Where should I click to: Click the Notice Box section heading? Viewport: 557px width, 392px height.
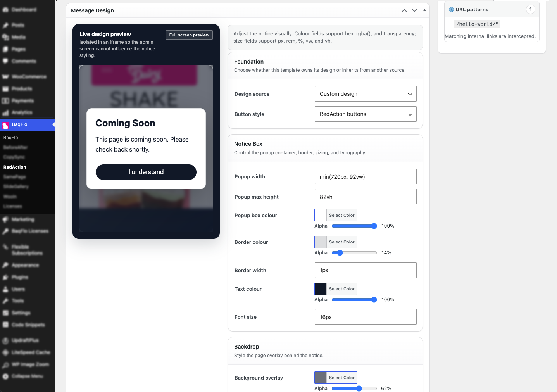tap(248, 144)
